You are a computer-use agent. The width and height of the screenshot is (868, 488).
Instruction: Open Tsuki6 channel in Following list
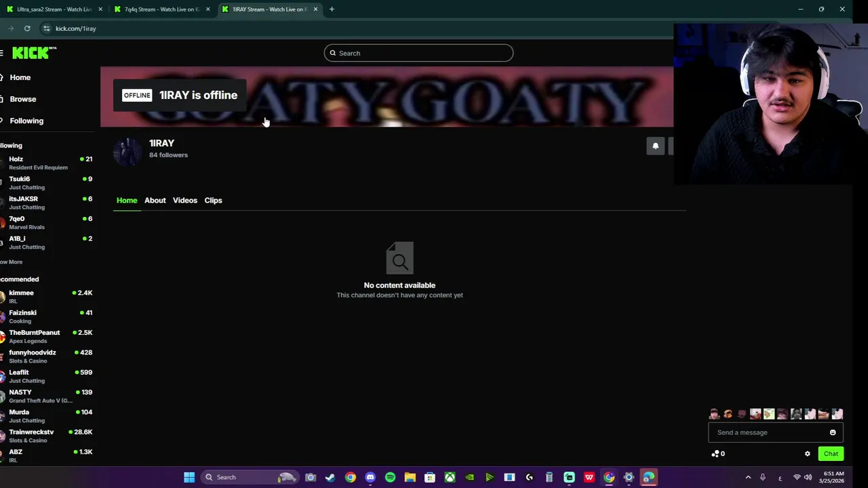(47, 183)
